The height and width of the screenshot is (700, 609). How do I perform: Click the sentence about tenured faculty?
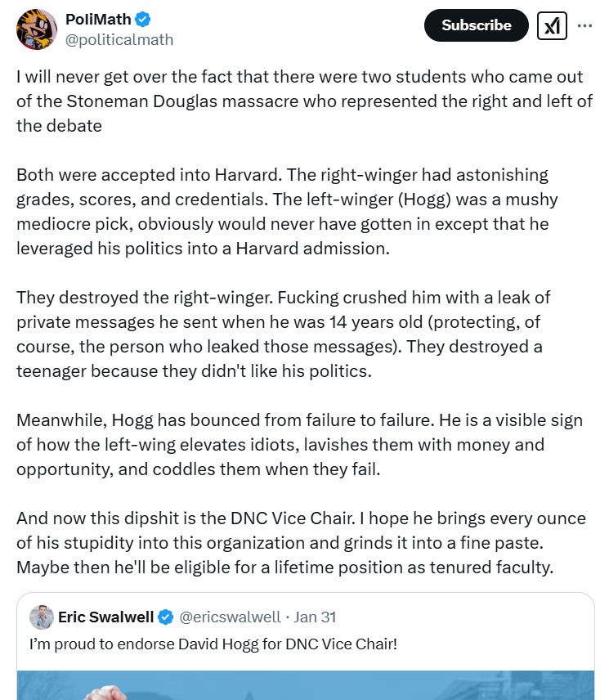pyautogui.click(x=285, y=568)
